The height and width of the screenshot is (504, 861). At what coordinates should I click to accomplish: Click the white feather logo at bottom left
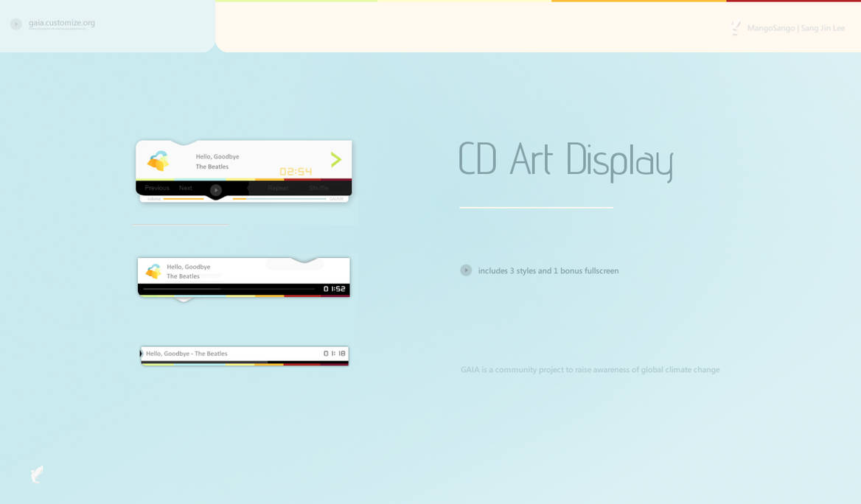(x=36, y=475)
